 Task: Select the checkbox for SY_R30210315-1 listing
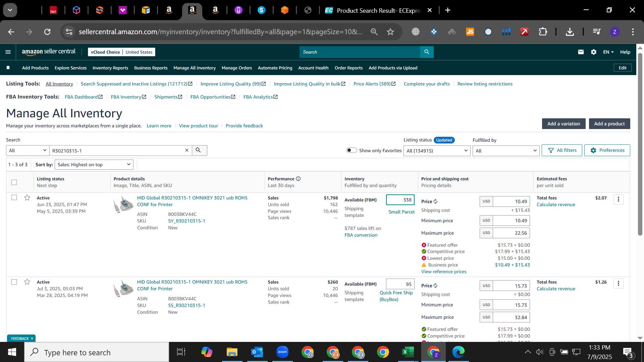[14, 197]
